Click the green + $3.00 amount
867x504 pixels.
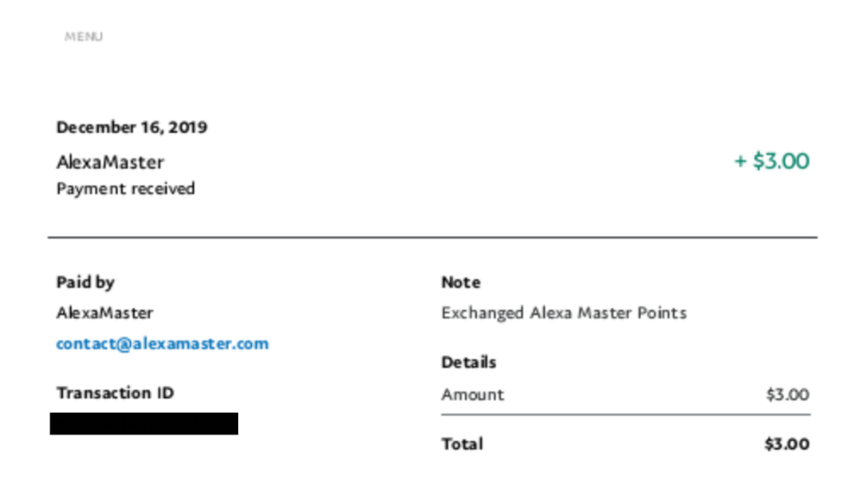[771, 162]
